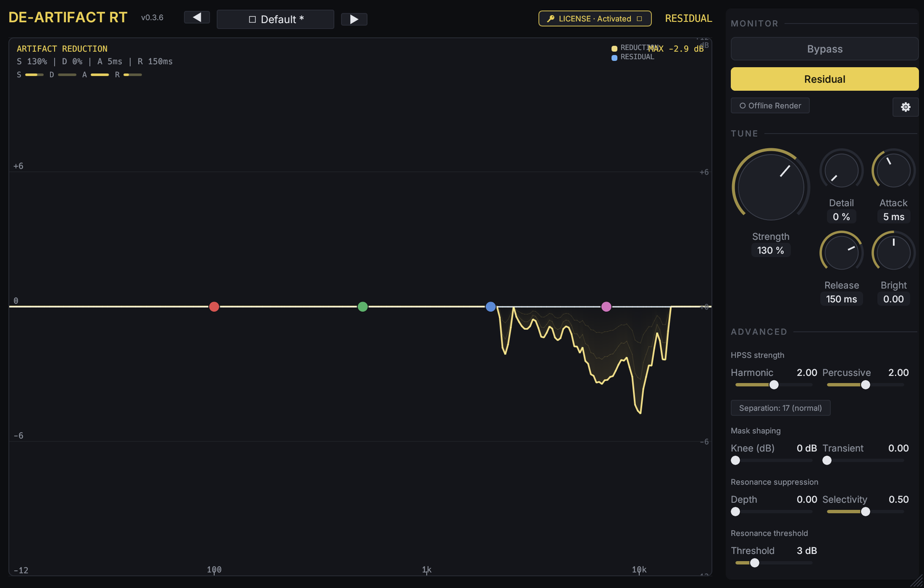Click the v0.3.6 version label
Viewport: 924px width, 588px height.
tap(152, 17)
